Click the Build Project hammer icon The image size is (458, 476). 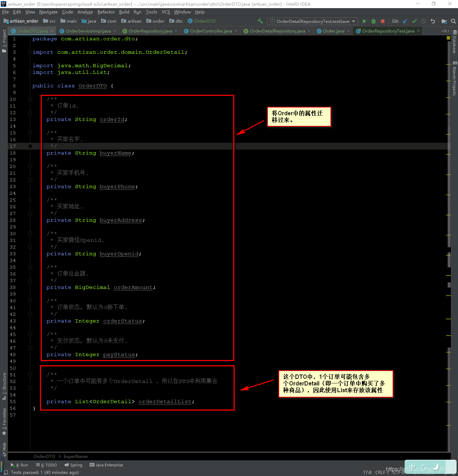(260, 21)
